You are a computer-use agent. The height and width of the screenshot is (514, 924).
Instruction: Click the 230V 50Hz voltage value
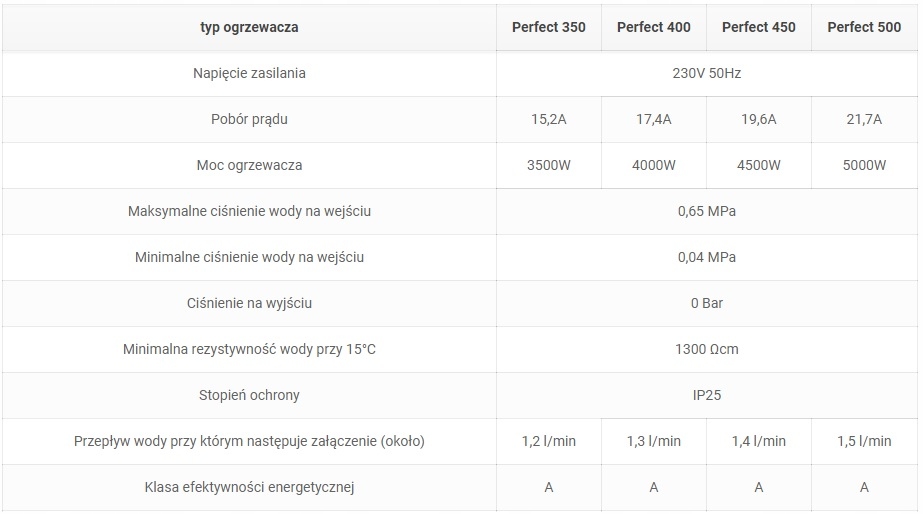707,73
